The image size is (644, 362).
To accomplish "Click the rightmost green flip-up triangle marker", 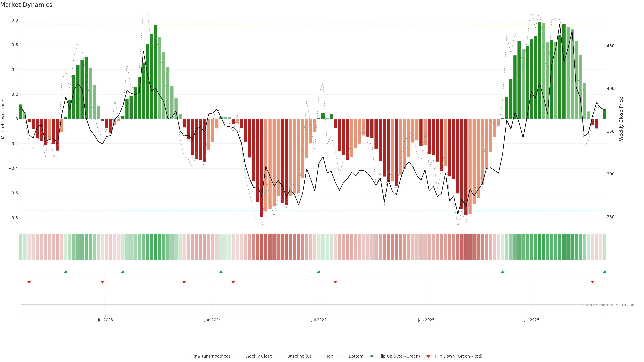I will [604, 272].
